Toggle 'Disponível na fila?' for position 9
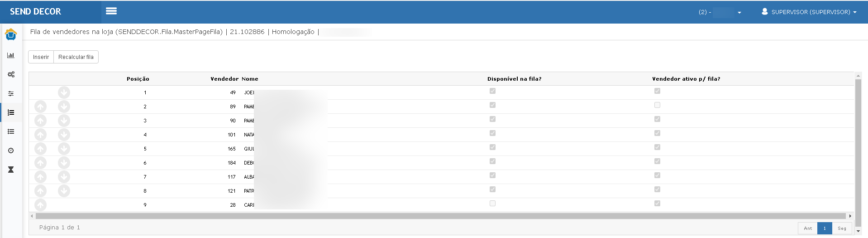868x238 pixels. tap(492, 204)
